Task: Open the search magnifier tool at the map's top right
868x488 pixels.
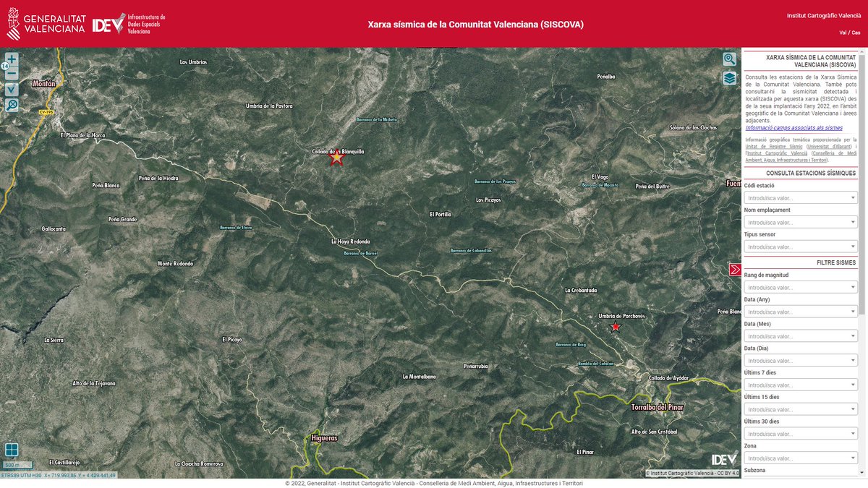Action: 729,59
